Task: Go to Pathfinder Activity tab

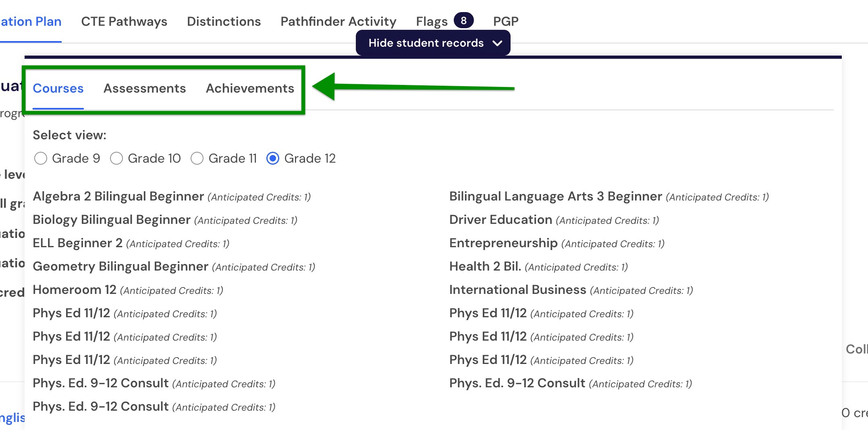Action: pos(338,21)
